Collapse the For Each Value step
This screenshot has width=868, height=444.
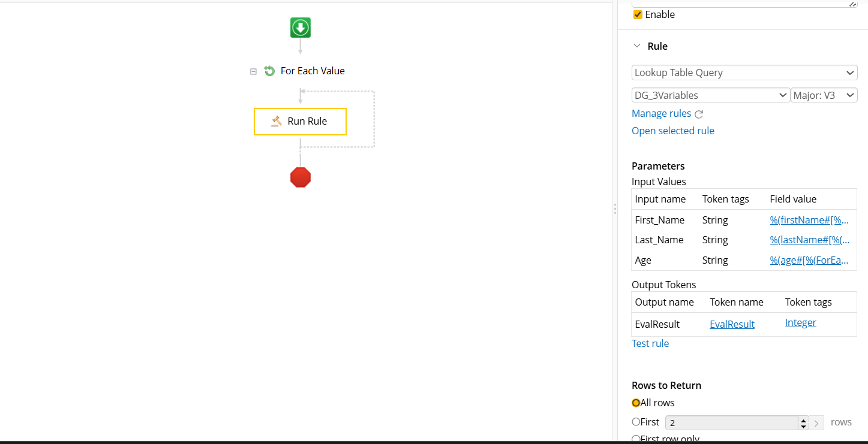253,71
